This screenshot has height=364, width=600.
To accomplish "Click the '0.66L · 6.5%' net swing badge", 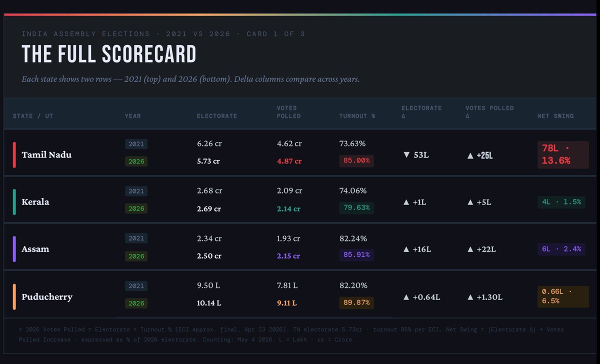I will 563,296.
